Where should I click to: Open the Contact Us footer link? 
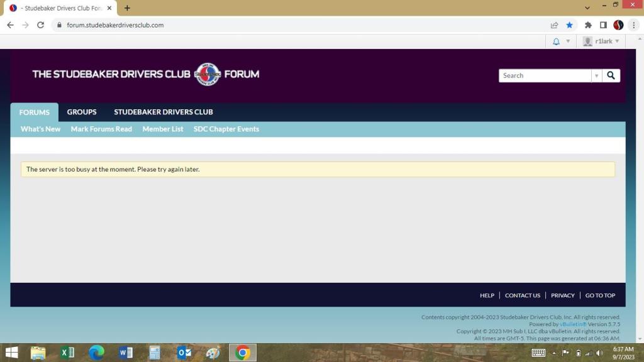coord(522,295)
